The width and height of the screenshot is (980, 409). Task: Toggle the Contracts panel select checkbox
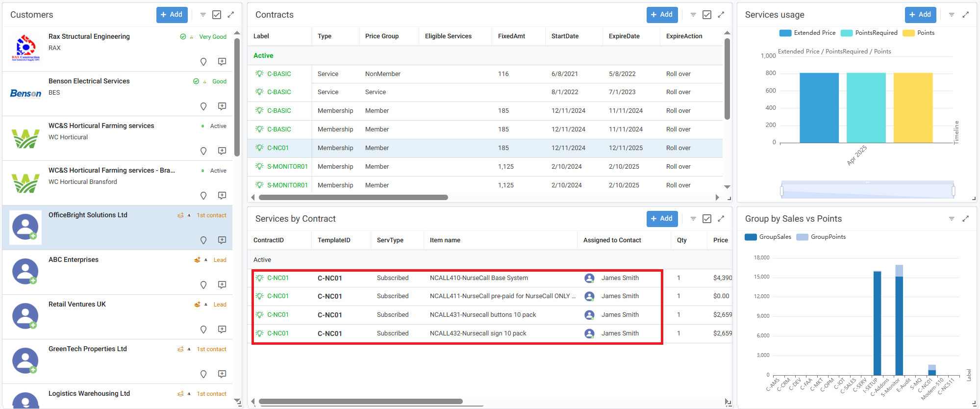[x=707, y=15]
